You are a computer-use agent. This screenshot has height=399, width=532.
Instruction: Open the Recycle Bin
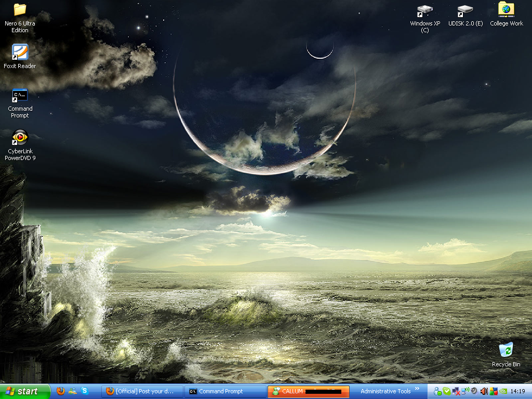coord(506,350)
